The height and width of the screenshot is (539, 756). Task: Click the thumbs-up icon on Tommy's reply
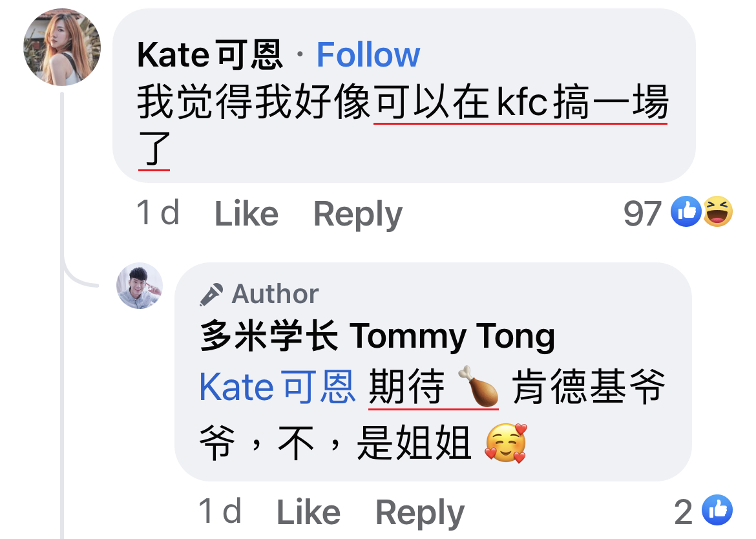pyautogui.click(x=717, y=510)
